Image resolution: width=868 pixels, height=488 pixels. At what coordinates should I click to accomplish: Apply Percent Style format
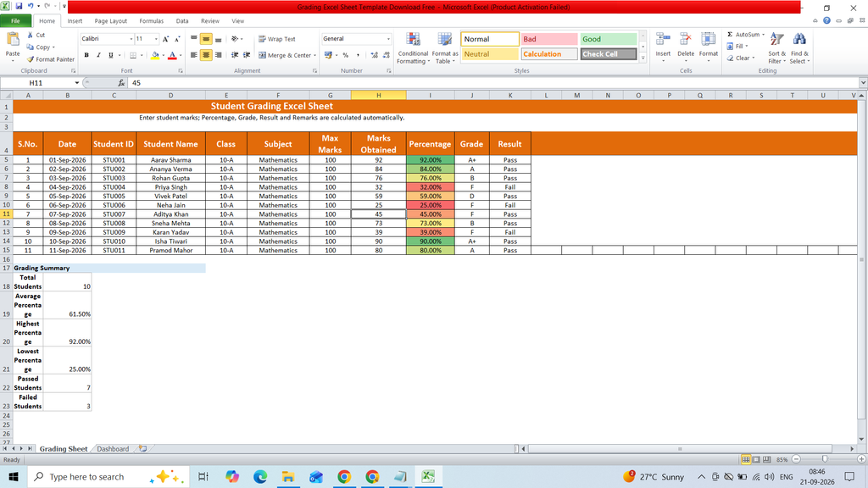point(346,55)
